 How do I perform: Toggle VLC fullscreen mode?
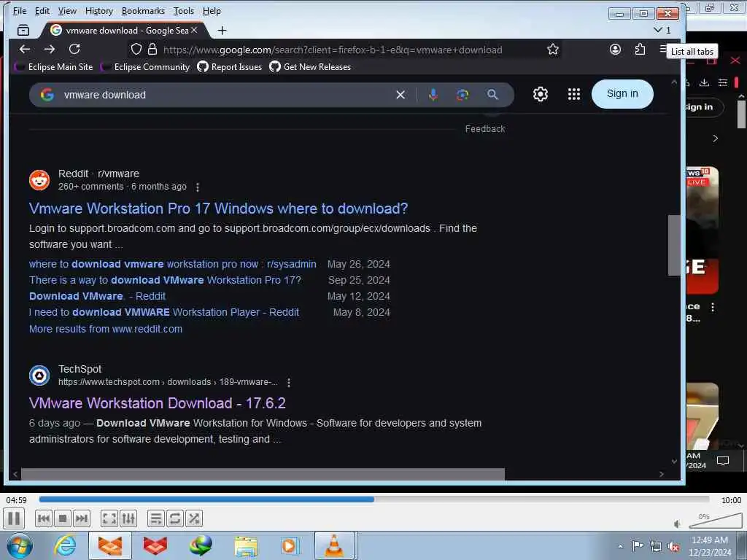pyautogui.click(x=109, y=518)
